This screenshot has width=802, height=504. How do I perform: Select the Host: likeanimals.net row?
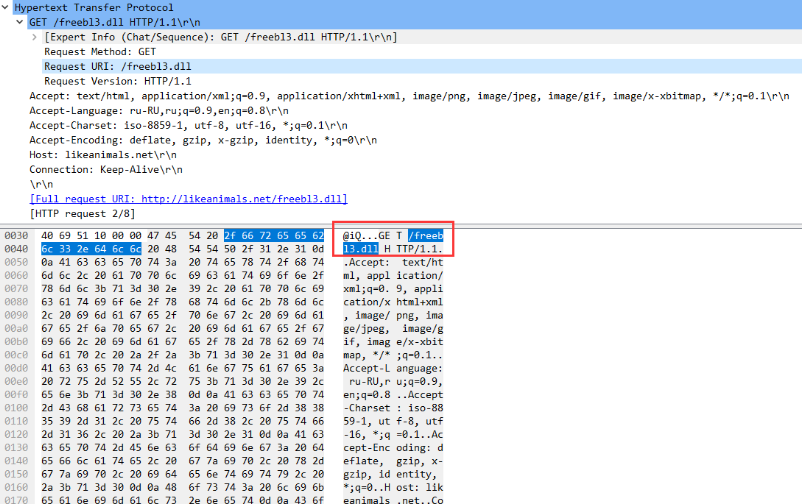click(103, 155)
